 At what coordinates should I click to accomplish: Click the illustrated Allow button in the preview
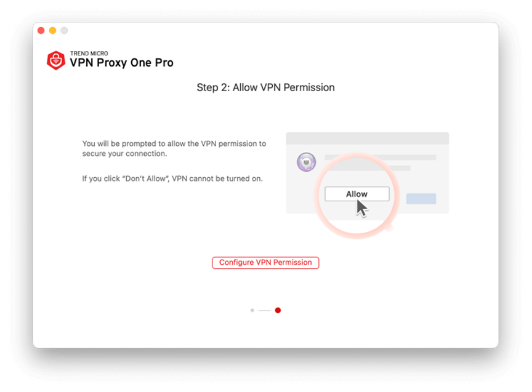[357, 194]
